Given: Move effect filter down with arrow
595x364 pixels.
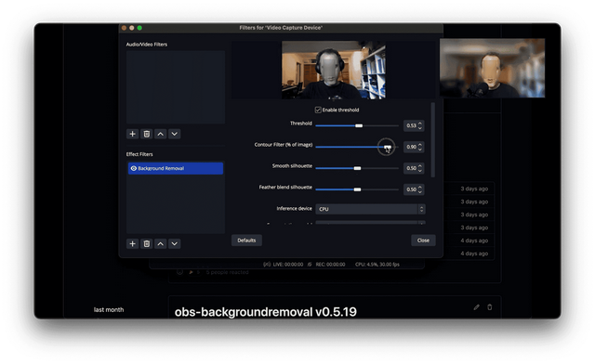Looking at the screenshot, I should click(x=175, y=244).
